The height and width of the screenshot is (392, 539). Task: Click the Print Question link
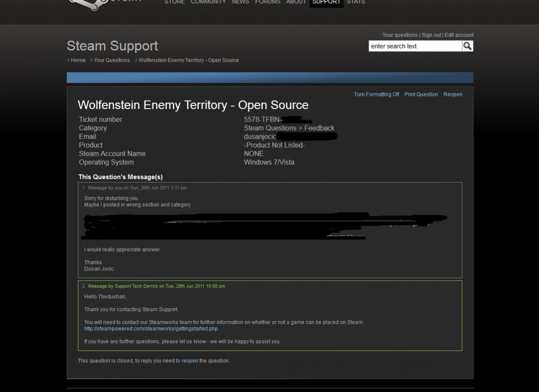[421, 95]
